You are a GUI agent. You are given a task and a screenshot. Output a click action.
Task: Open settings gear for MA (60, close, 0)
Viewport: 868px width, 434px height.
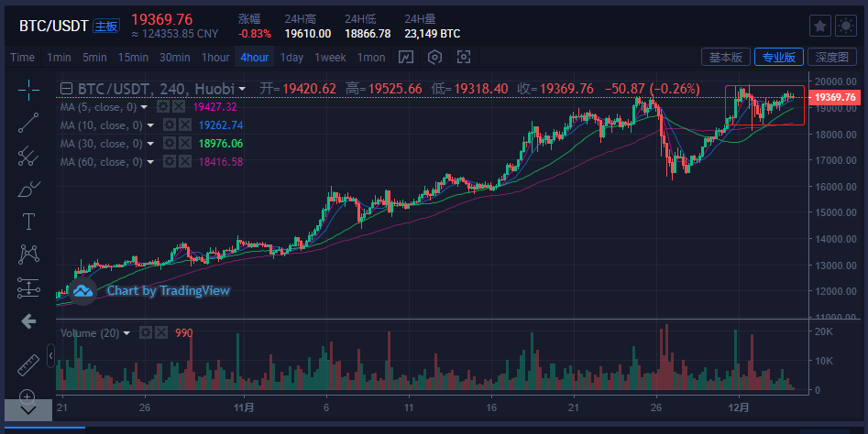coord(170,161)
